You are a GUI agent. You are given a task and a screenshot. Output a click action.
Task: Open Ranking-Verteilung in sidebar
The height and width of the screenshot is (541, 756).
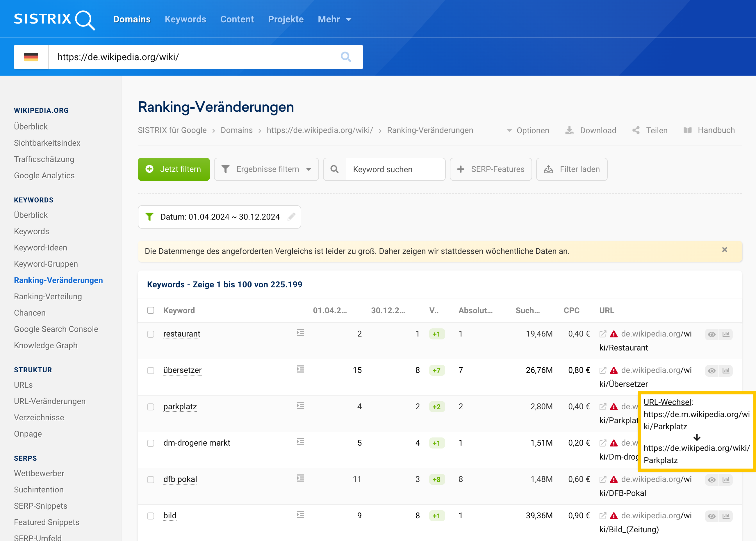tap(48, 296)
